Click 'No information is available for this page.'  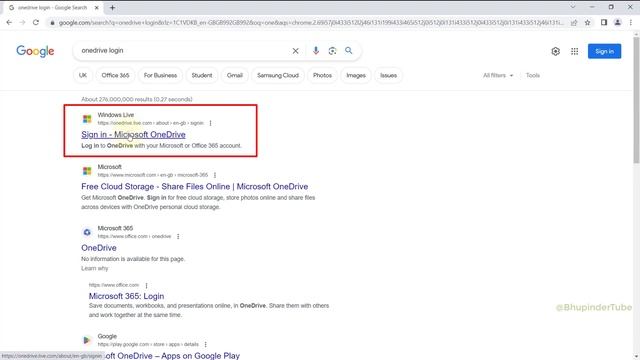click(x=133, y=259)
